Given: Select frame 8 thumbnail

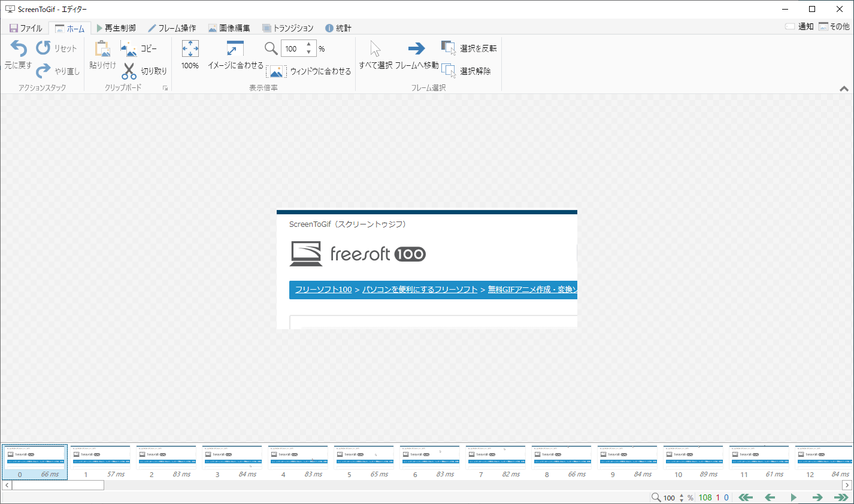Looking at the screenshot, I should point(562,462).
